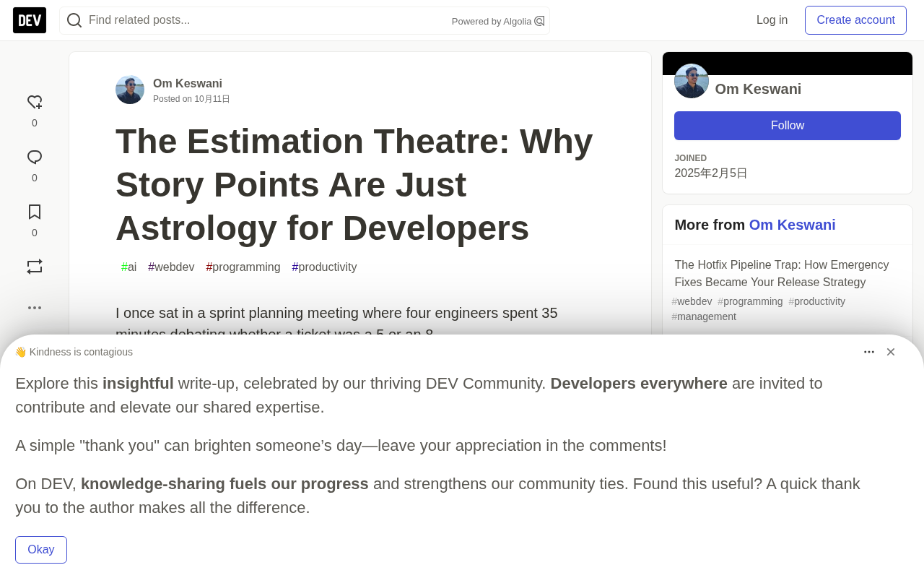
Task: Click the bookmark count below save icon
Action: pos(35,233)
